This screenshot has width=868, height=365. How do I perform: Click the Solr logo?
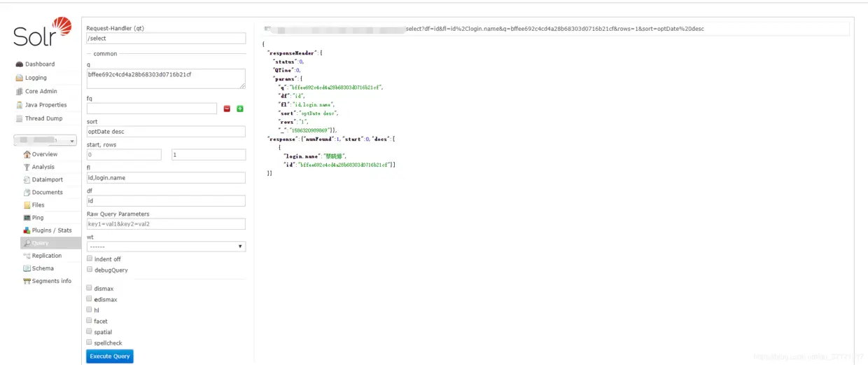pos(43,32)
